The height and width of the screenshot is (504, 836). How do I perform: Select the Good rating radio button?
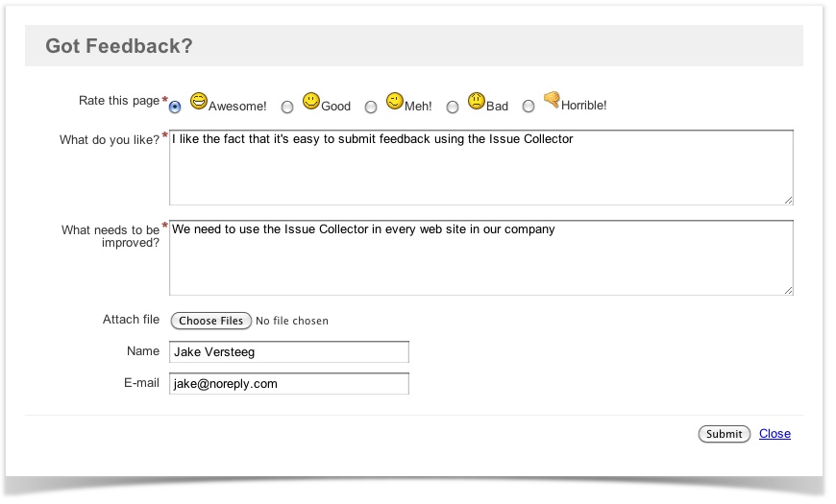click(287, 107)
